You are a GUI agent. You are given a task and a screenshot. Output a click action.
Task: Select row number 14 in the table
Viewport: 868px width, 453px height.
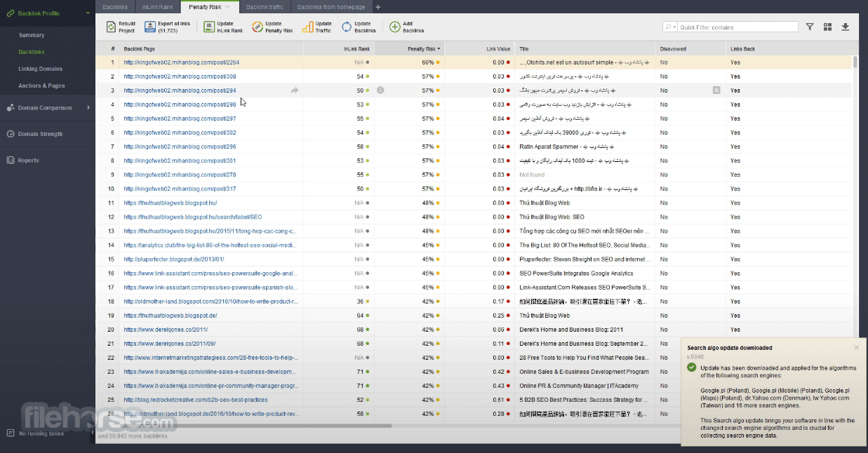111,245
